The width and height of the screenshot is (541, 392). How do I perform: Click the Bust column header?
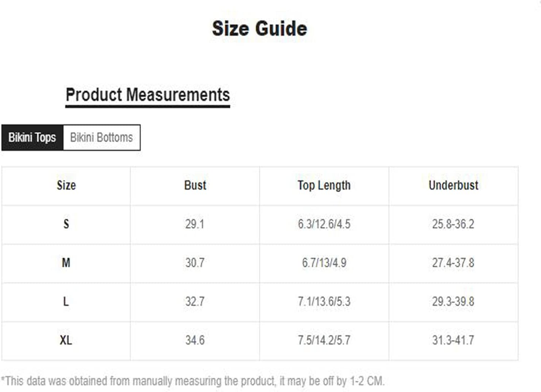tap(195, 185)
